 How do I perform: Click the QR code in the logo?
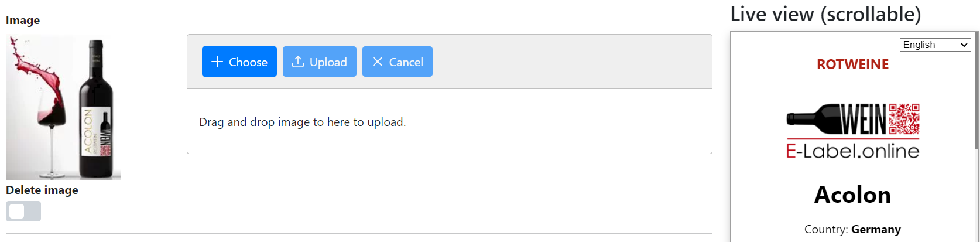click(904, 120)
